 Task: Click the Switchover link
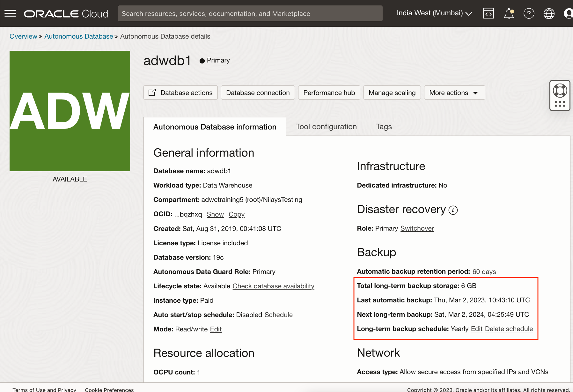click(417, 228)
